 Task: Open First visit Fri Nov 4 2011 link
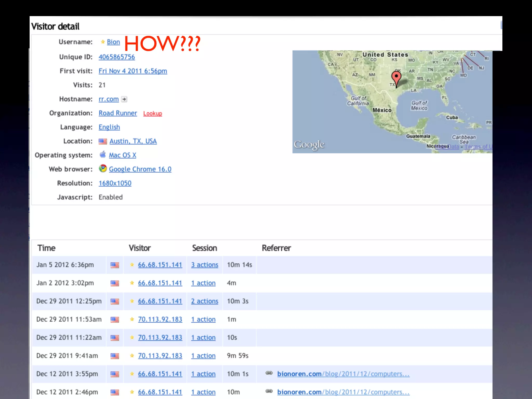pyautogui.click(x=133, y=71)
